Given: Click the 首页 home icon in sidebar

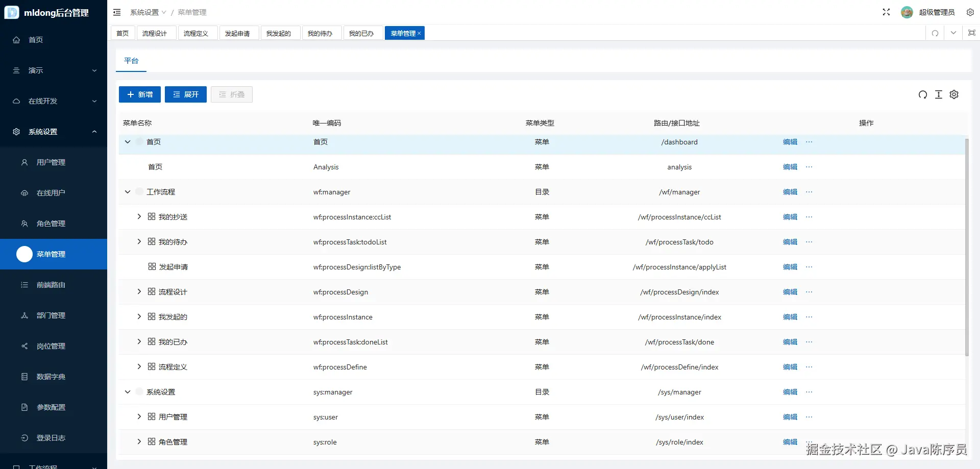Looking at the screenshot, I should [16, 40].
